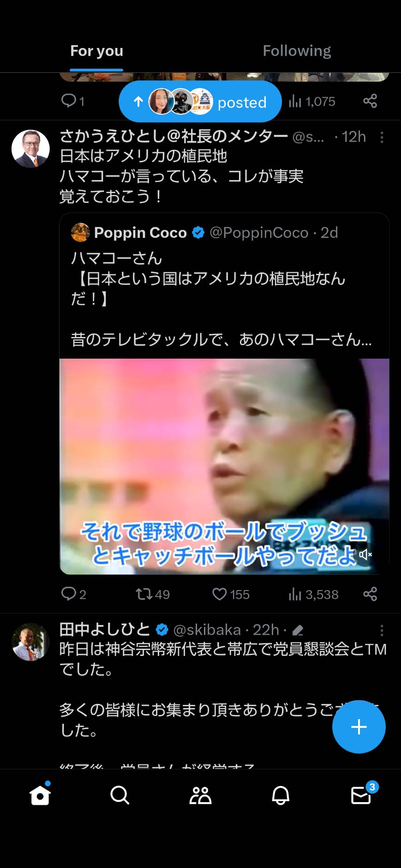Switch to the Following tab
Image resolution: width=401 pixels, height=868 pixels.
pyautogui.click(x=297, y=51)
